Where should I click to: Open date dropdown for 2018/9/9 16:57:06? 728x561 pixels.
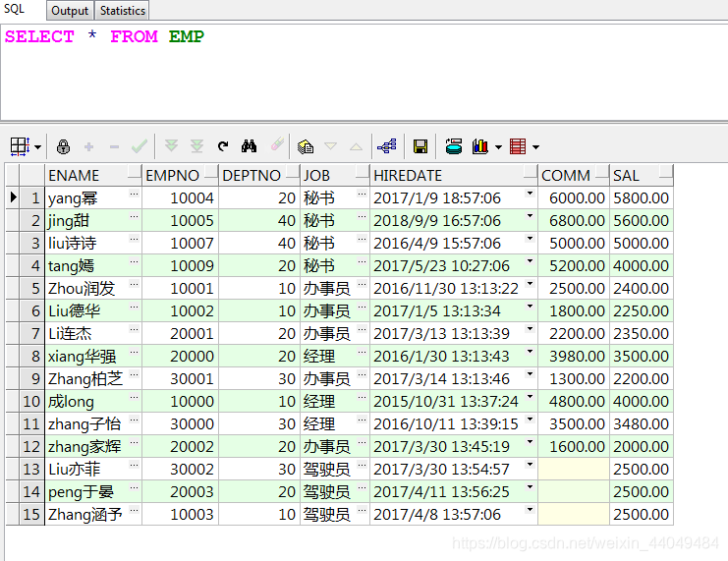530,216
